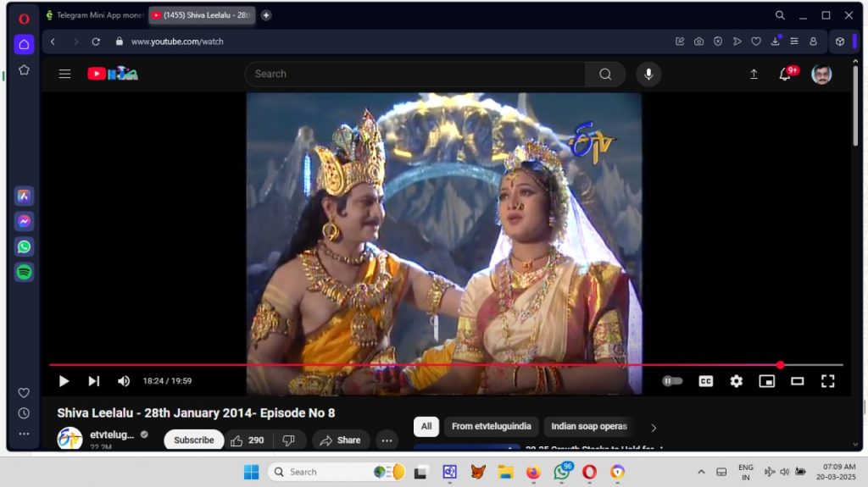Click the search magnifier button
The height and width of the screenshot is (487, 868).
(605, 74)
